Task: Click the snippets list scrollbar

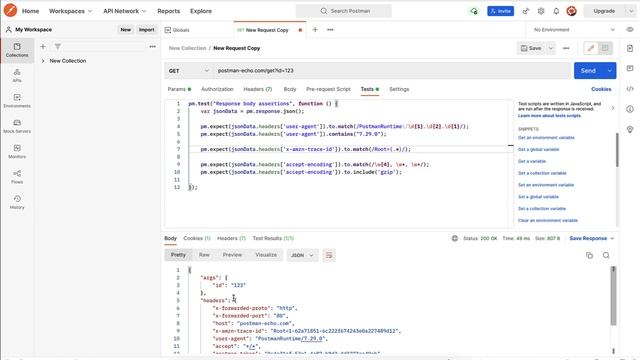Action: point(617,150)
